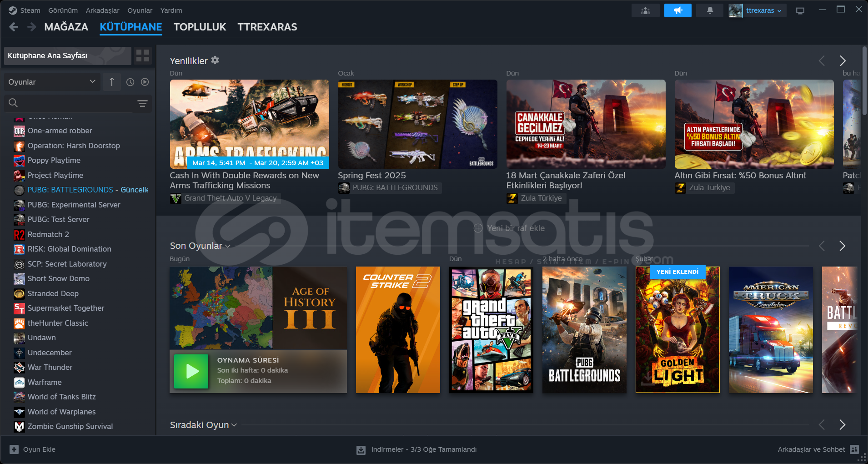868x464 pixels.
Task: Click the add shelf plus circle icon
Action: coord(478,228)
